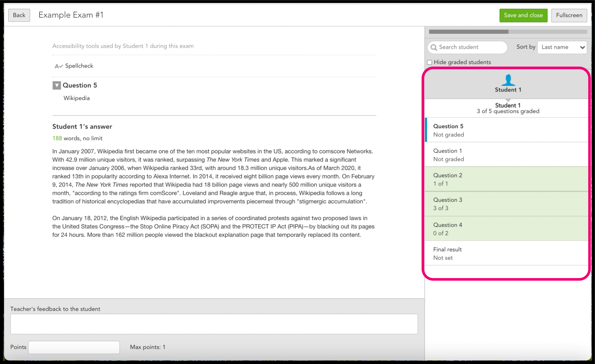The width and height of the screenshot is (595, 364).
Task: Open Question 4 graded 0 of 2
Action: click(x=506, y=228)
